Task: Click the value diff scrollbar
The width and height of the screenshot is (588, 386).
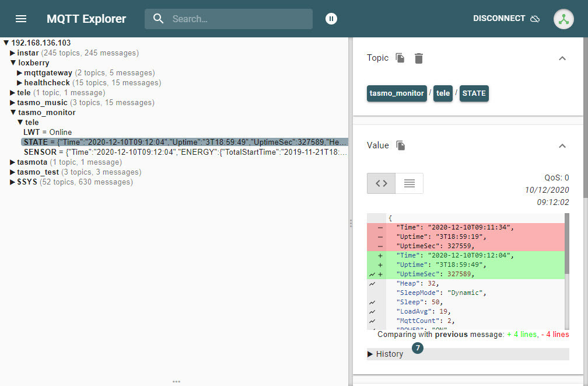Action: pos(566,244)
